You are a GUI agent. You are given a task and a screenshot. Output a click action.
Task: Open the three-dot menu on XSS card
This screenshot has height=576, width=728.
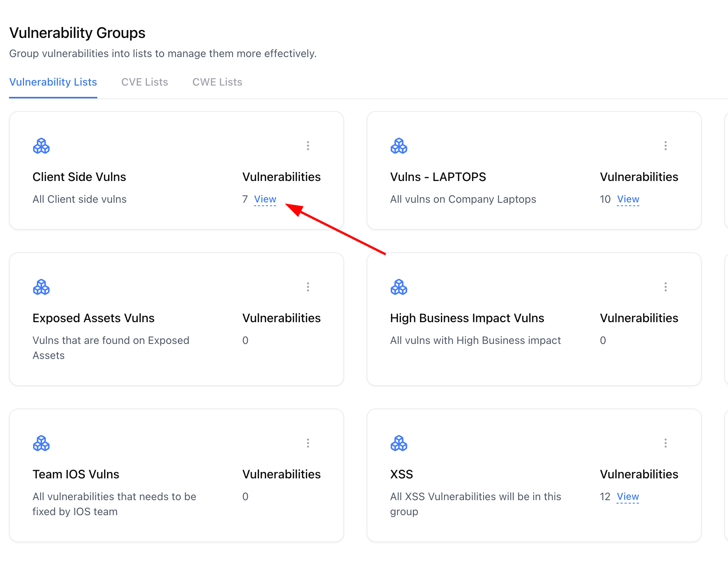point(665,443)
